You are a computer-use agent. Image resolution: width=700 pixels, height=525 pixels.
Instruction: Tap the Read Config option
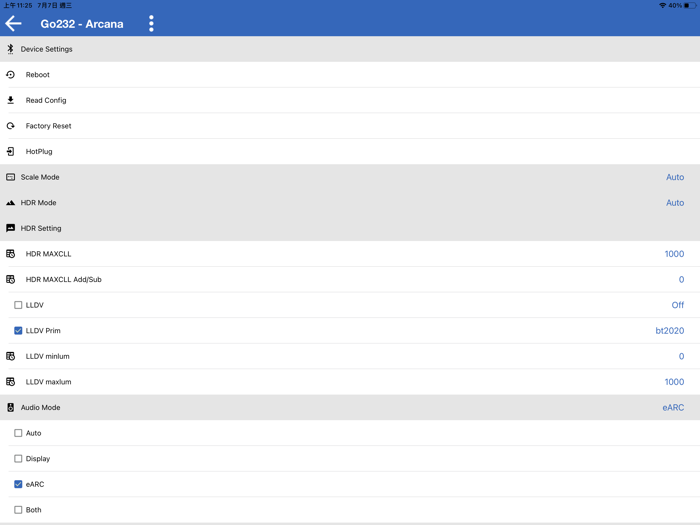coord(350,100)
